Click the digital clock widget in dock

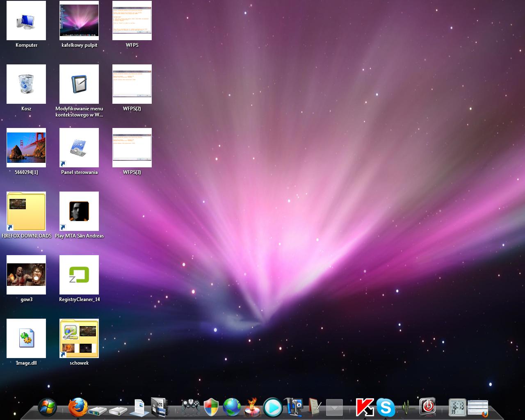tap(457, 407)
